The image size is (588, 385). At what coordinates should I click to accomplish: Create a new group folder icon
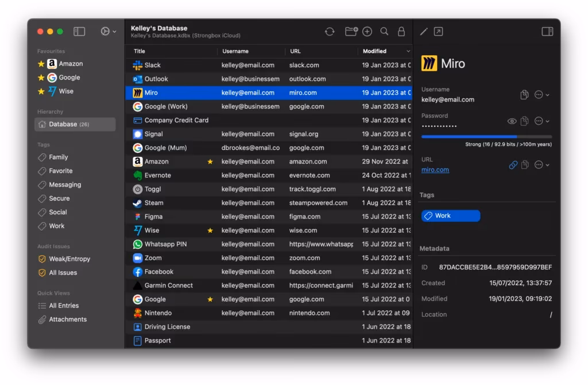[351, 32]
